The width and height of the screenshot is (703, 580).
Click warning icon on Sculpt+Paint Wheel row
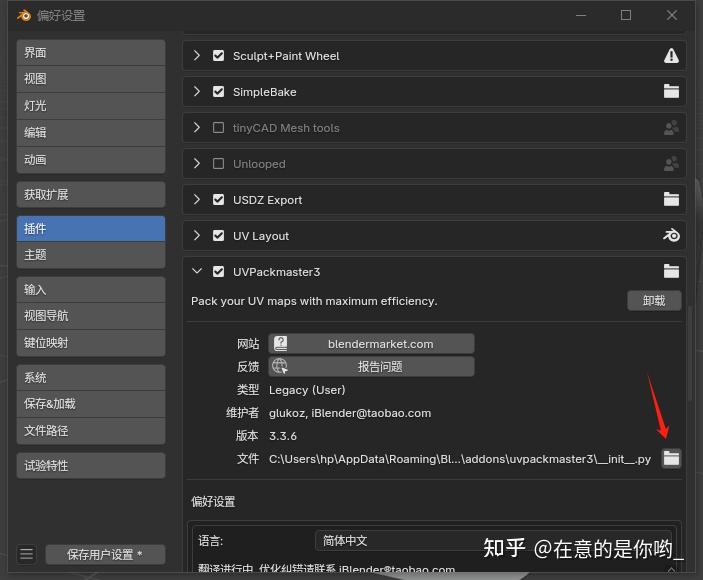coord(671,56)
